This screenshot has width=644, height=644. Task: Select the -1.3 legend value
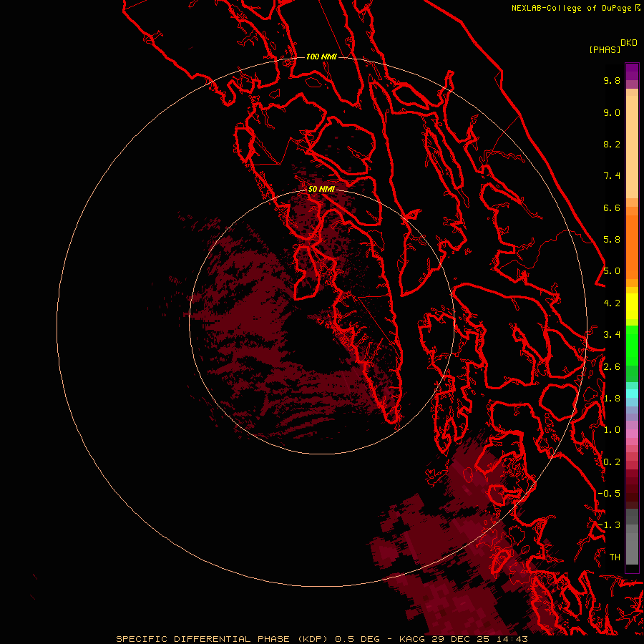click(x=609, y=525)
